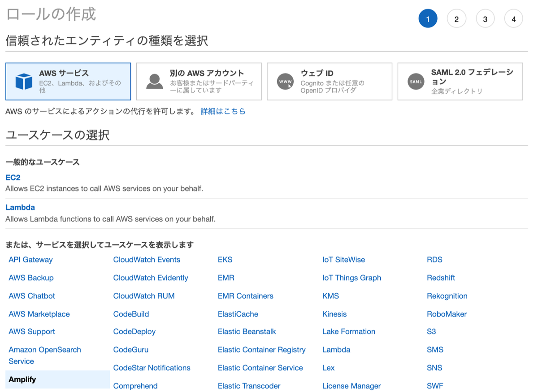Image resolution: width=538 pixels, height=392 pixels.
Task: Select CloudWatch RUM service
Action: (144, 296)
